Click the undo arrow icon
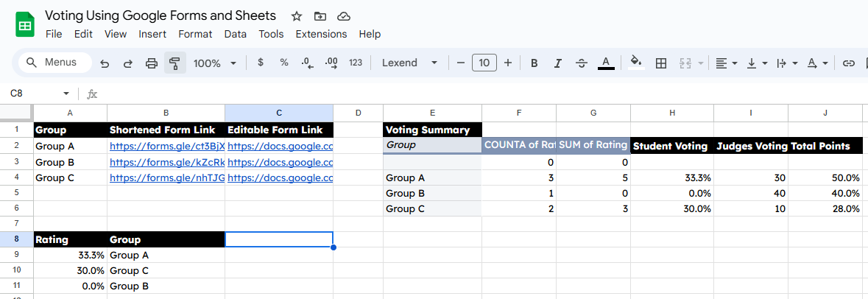The height and width of the screenshot is (299, 868). pos(105,63)
